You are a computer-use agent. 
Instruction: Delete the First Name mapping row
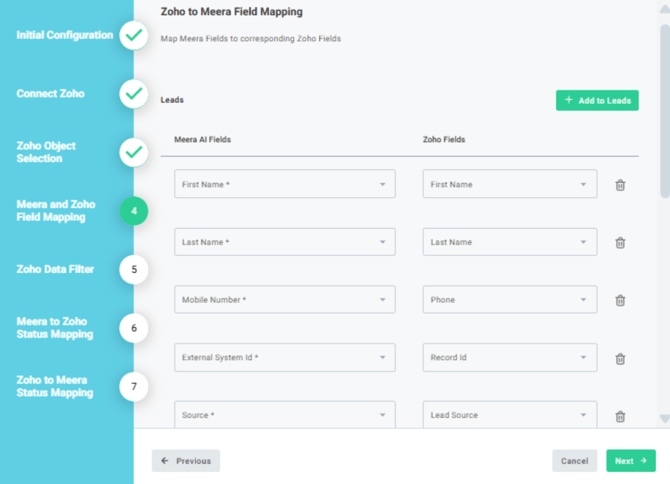coord(620,185)
